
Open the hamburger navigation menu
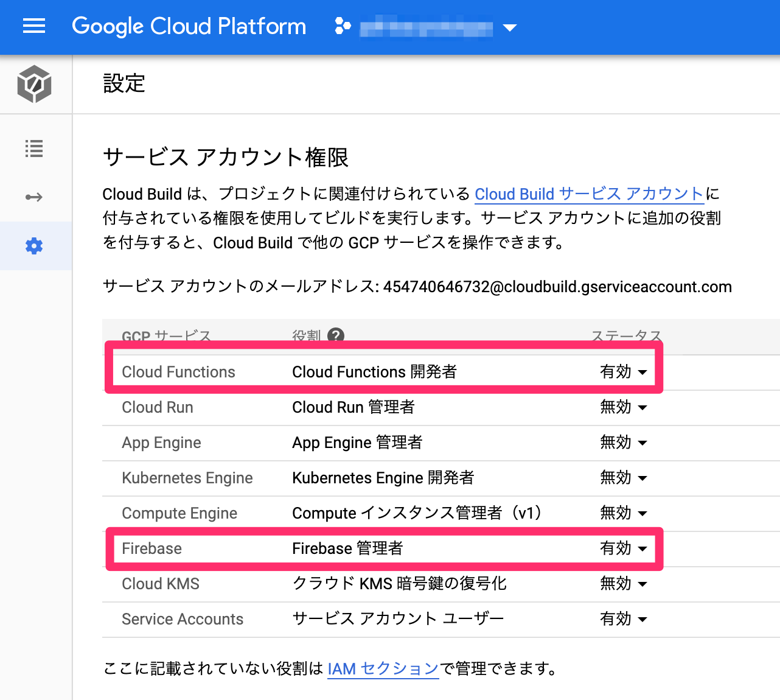click(34, 26)
